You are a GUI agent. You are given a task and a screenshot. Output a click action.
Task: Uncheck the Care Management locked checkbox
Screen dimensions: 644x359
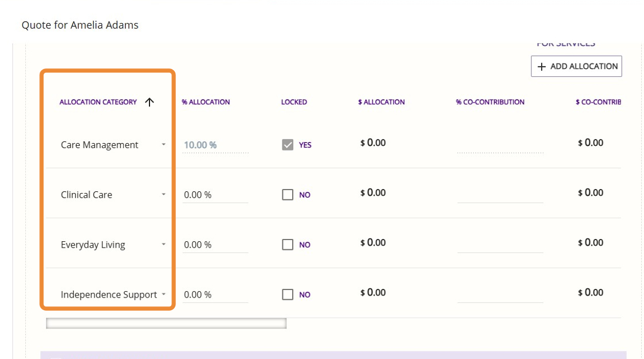pos(287,145)
